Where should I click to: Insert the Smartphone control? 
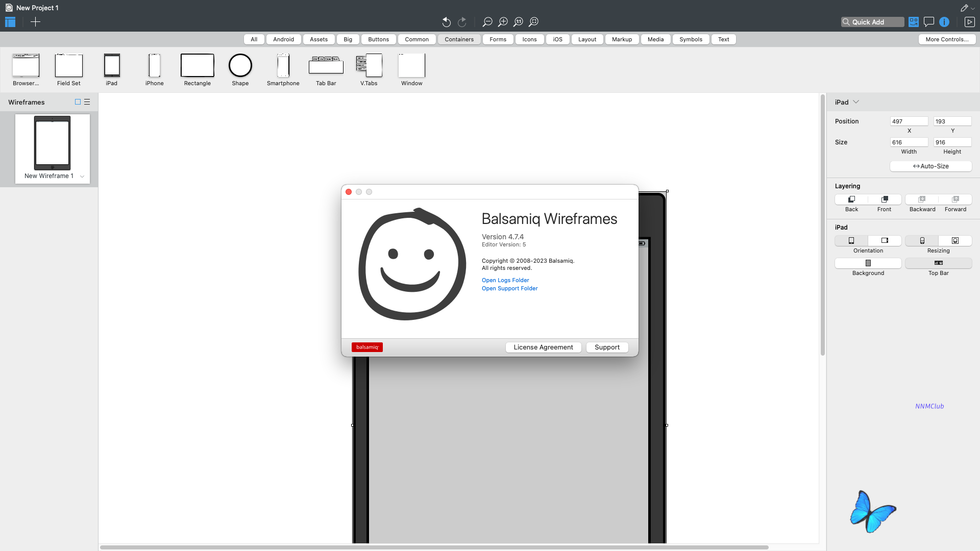283,70
